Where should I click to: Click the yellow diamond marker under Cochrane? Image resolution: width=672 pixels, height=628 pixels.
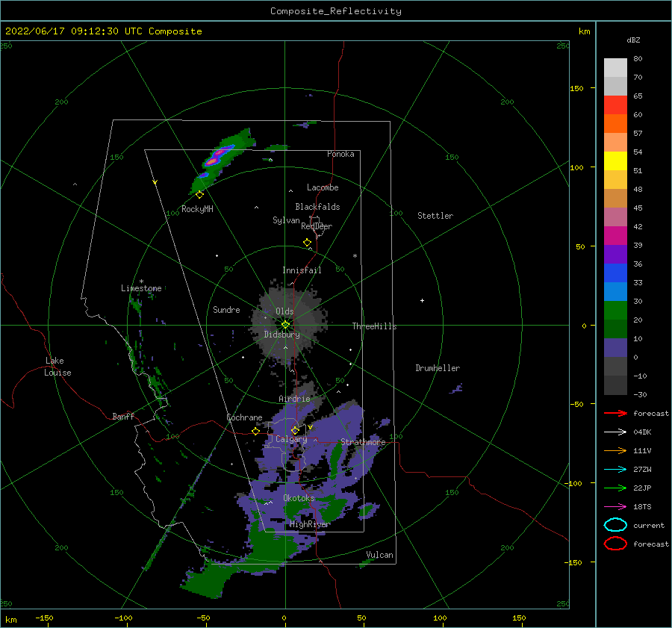255,431
